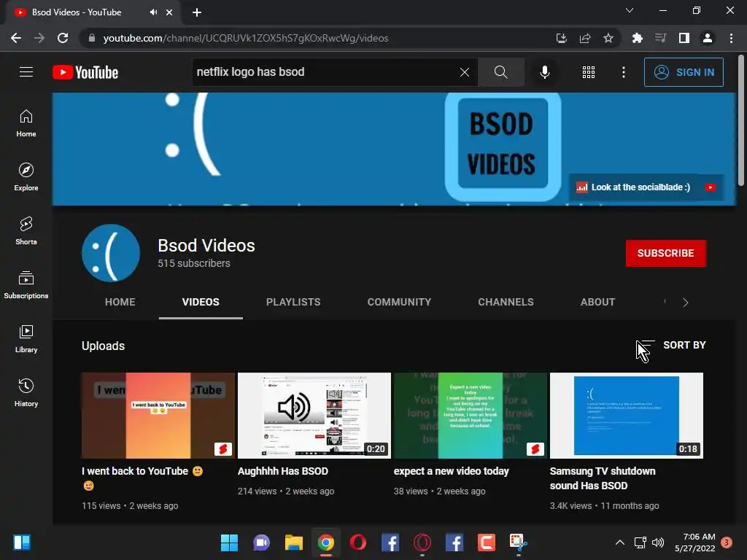Focus the YouTube search input field
The image size is (747, 560).
(x=324, y=72)
